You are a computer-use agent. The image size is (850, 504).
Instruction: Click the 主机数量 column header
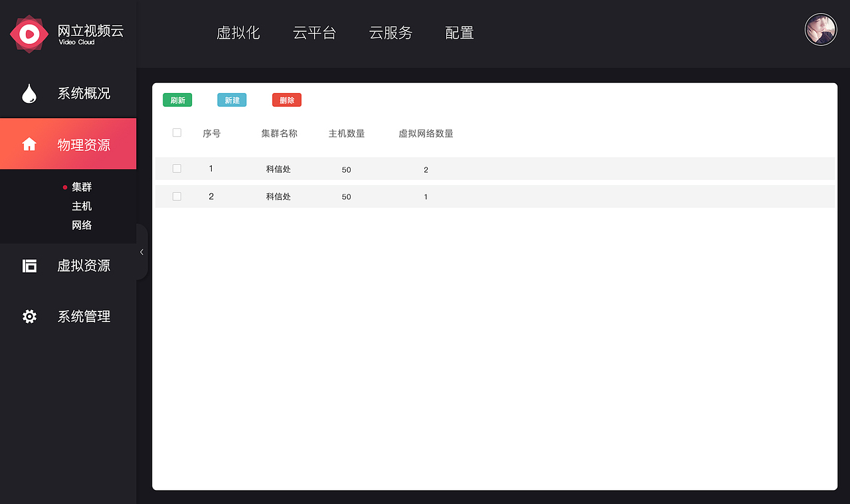point(347,133)
